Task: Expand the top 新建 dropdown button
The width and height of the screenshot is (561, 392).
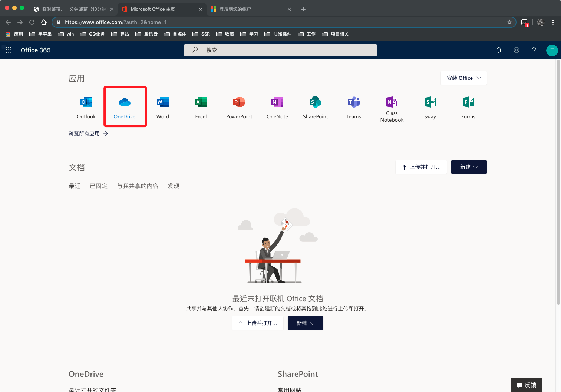Action: tap(469, 167)
